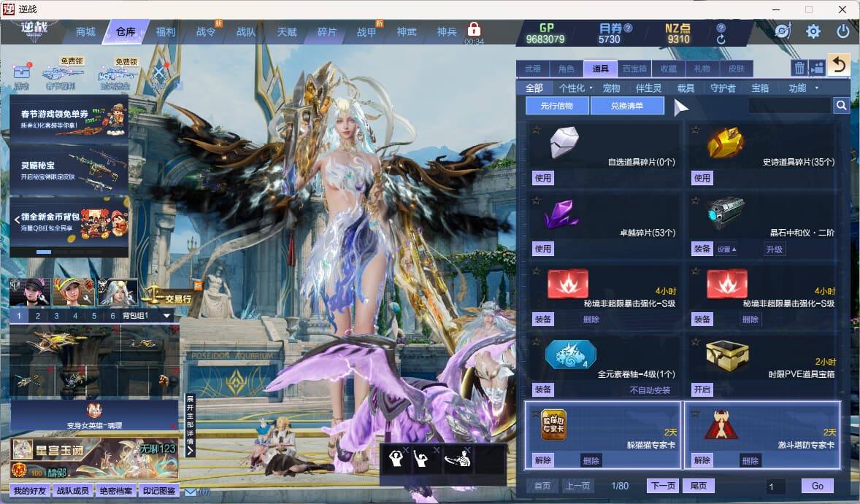The width and height of the screenshot is (860, 504).
Task: Open the 个性化 dropdown filter
Action: click(575, 88)
